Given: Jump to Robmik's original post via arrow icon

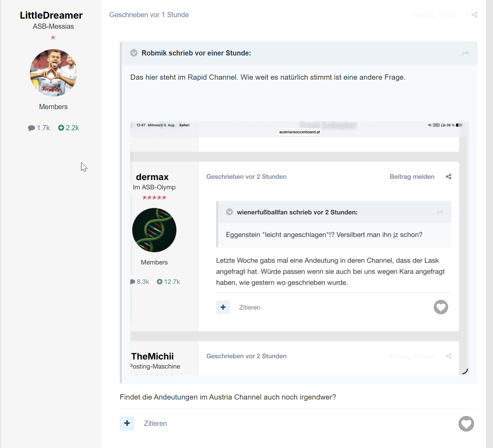Looking at the screenshot, I should coord(466,53).
